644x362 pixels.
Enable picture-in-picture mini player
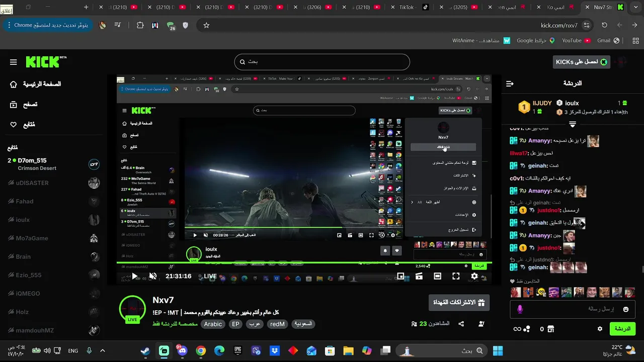click(400, 276)
